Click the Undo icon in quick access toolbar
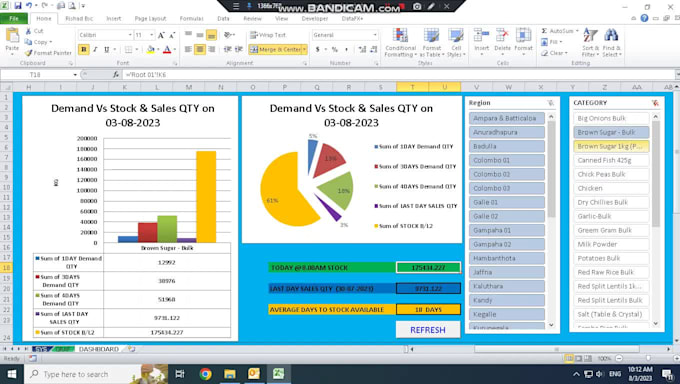The image size is (680, 384). click(29, 6)
